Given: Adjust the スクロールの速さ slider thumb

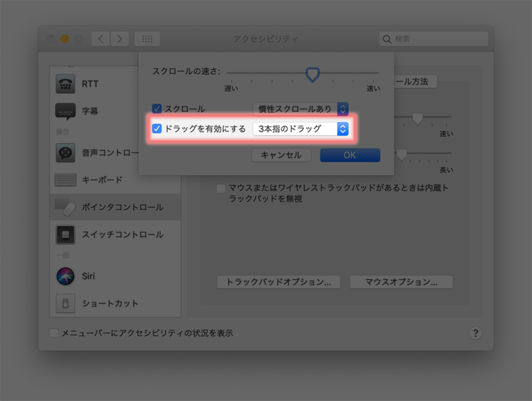Looking at the screenshot, I should [x=313, y=74].
